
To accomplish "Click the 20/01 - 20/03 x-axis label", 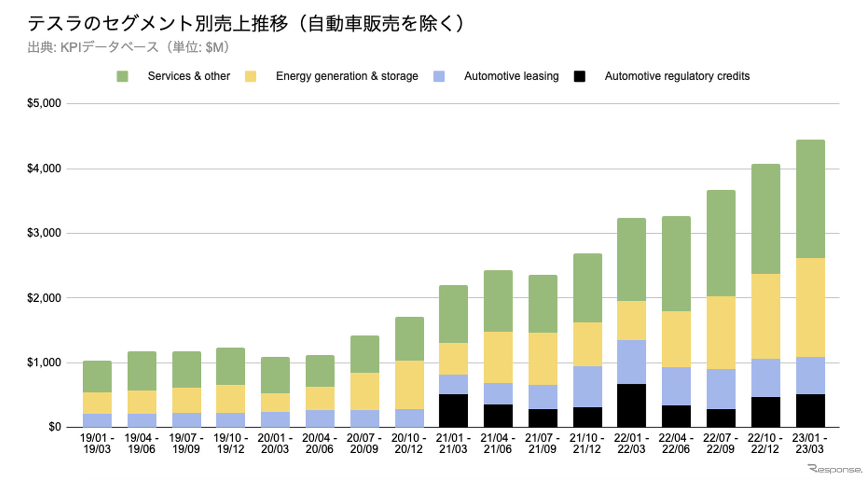I will 275,444.
